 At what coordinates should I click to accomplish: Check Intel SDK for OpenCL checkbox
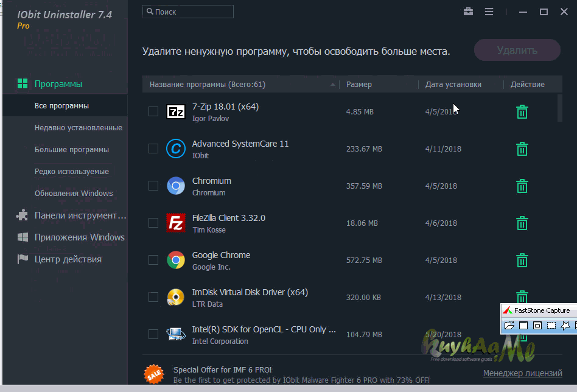tap(153, 334)
